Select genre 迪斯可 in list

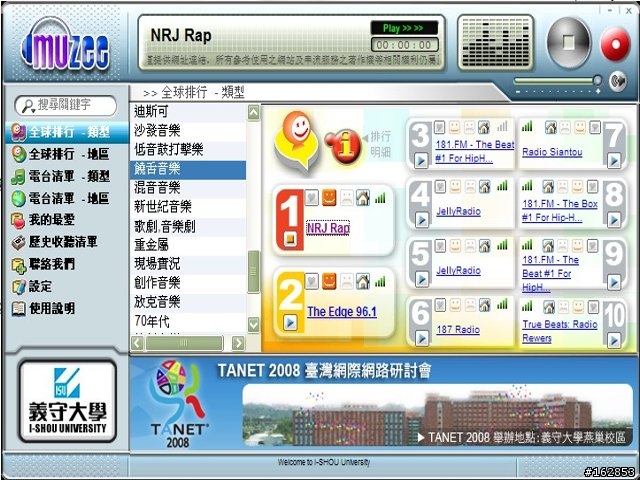point(188,111)
